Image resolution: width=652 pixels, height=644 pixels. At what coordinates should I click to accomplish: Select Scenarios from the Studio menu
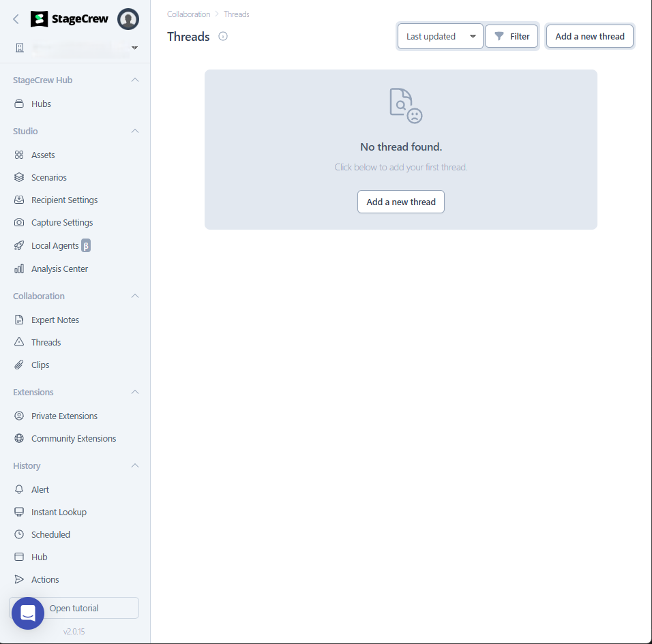(x=48, y=178)
